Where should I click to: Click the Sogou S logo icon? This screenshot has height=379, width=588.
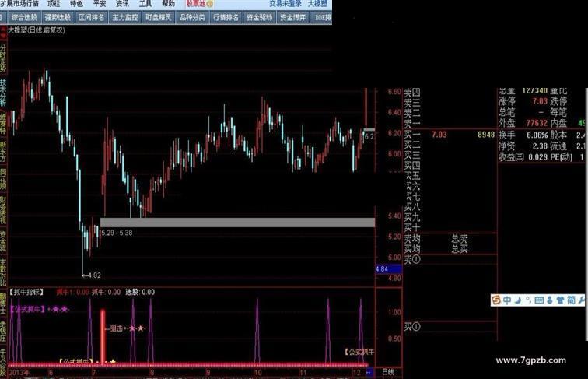point(496,300)
